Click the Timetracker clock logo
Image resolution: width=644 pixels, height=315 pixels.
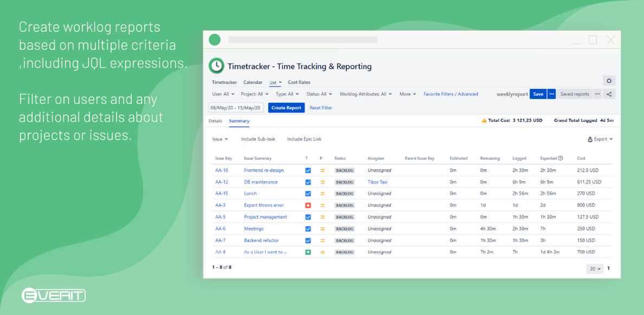pos(216,65)
